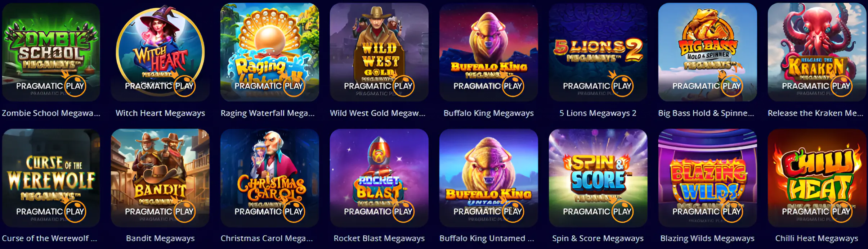
Task: Open the Zombie School Megaways game thumbnail
Action: pos(51,52)
